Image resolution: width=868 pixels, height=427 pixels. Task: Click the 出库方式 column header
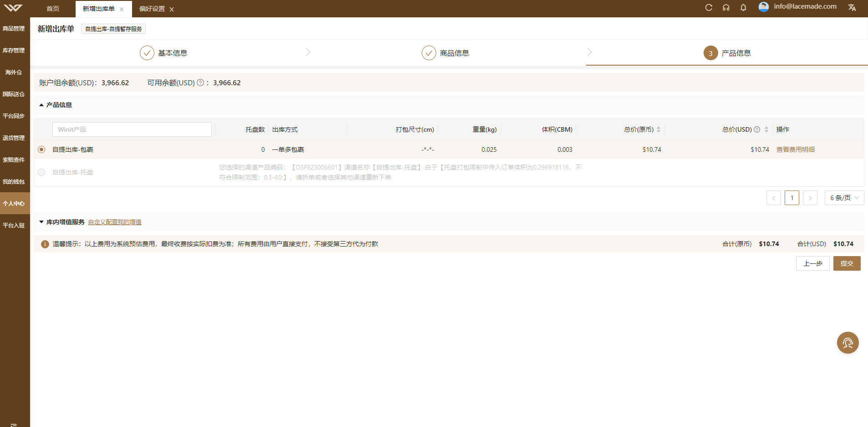pyautogui.click(x=285, y=129)
